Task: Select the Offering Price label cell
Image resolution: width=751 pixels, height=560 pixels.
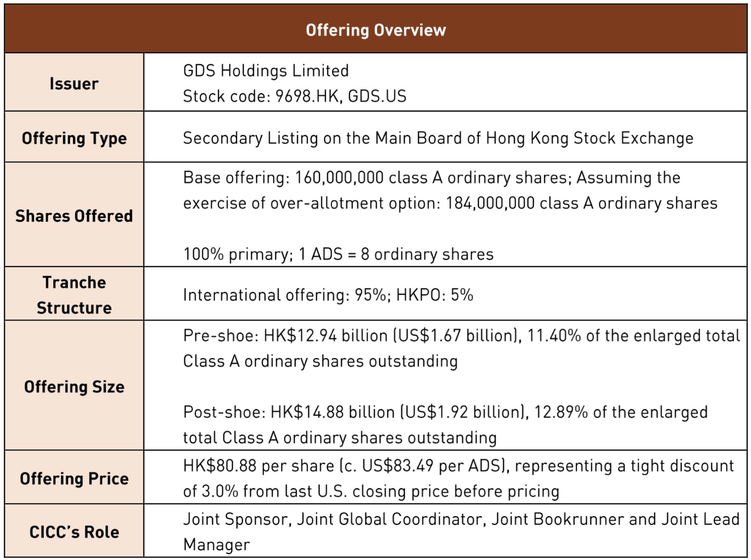Action: pyautogui.click(x=74, y=479)
